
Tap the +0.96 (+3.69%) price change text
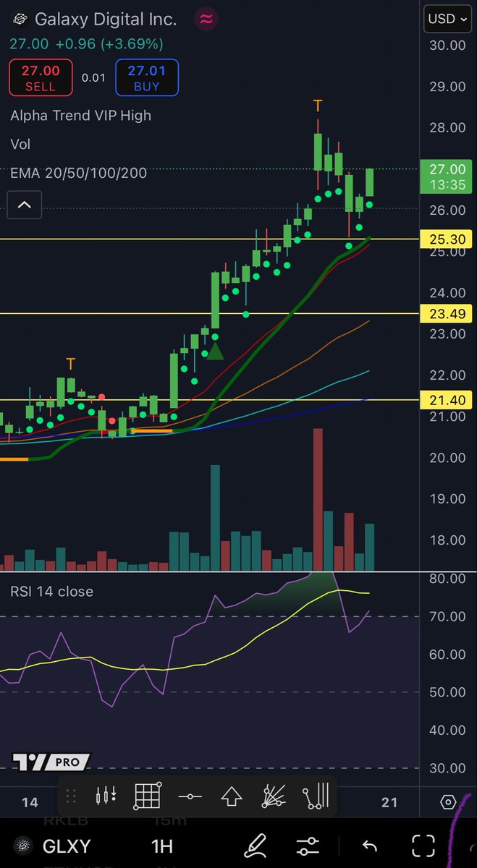(109, 44)
